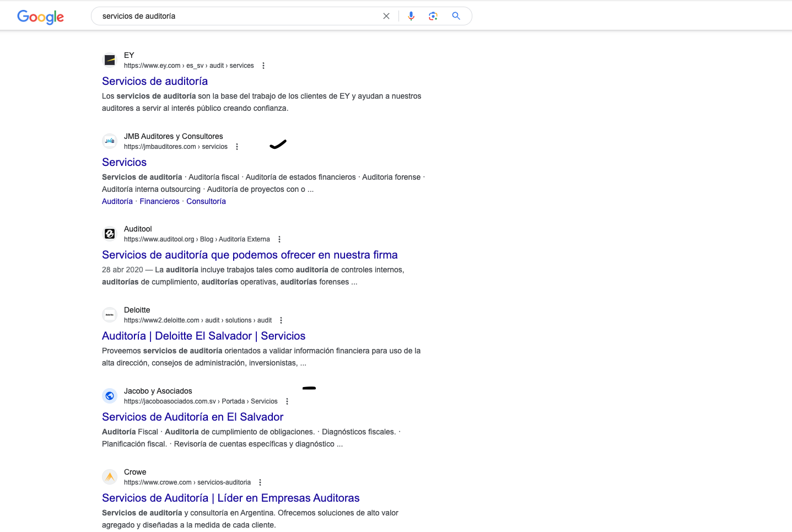Screen dimensions: 792x532
Task: Click the "Deloitte" site name
Action: (137, 310)
